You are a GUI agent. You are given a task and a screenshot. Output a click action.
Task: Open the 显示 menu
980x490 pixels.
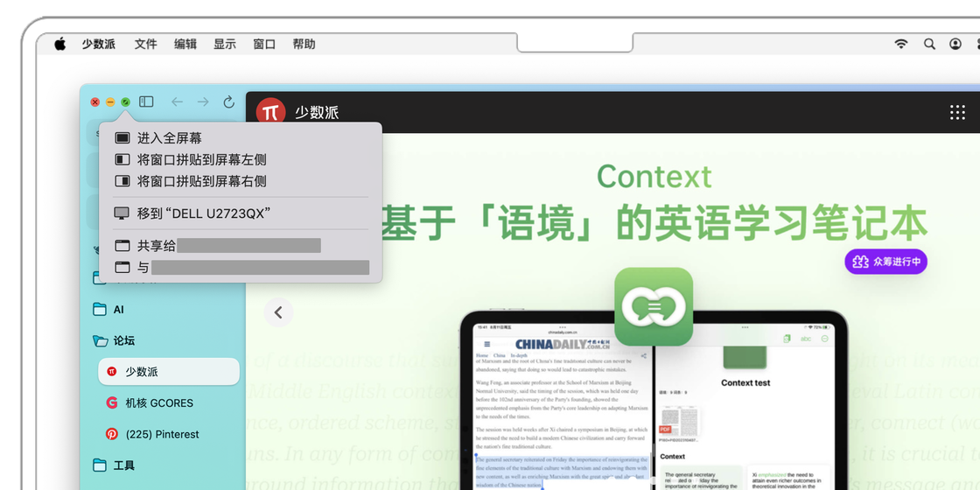pyautogui.click(x=225, y=44)
